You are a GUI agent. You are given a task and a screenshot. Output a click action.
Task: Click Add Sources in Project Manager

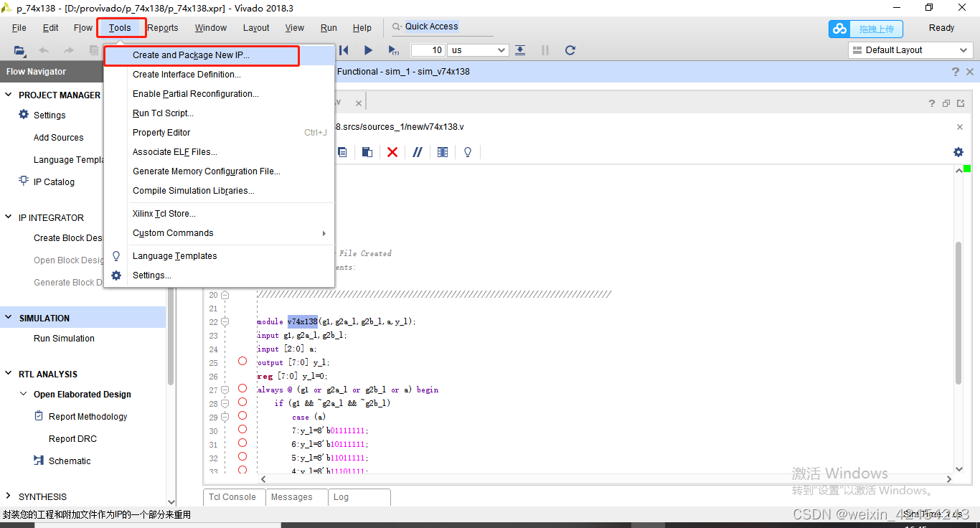[58, 138]
